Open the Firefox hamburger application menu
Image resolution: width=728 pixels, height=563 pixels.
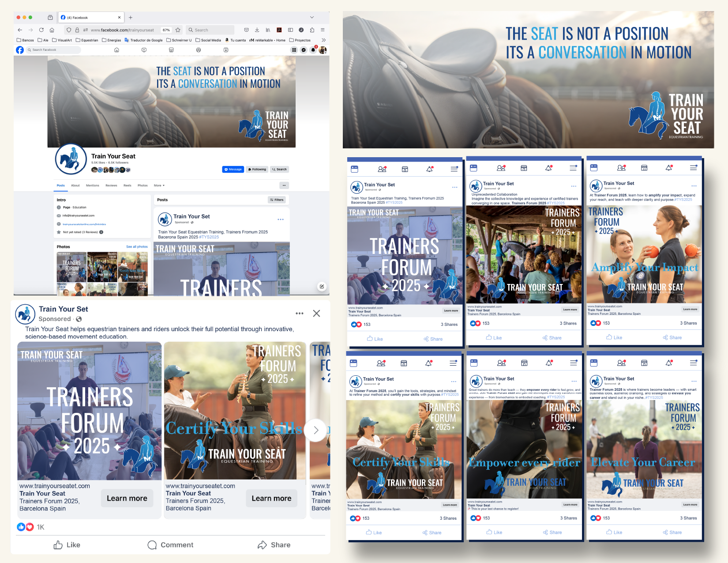323,30
